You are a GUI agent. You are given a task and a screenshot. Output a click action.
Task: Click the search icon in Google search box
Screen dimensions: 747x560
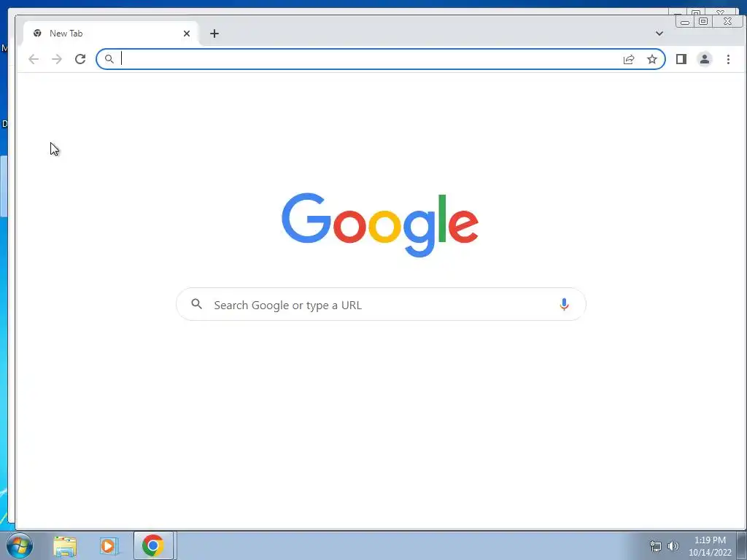click(197, 304)
